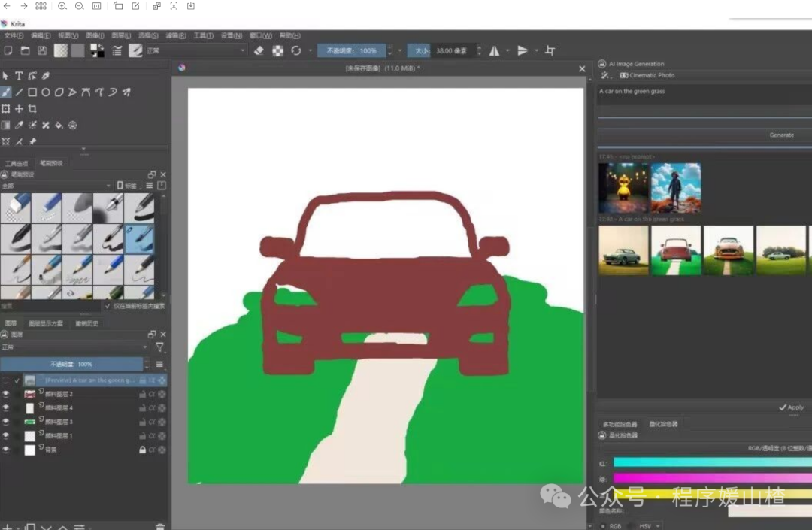Adjust the layer opacity slider
The image size is (812, 530).
point(71,365)
